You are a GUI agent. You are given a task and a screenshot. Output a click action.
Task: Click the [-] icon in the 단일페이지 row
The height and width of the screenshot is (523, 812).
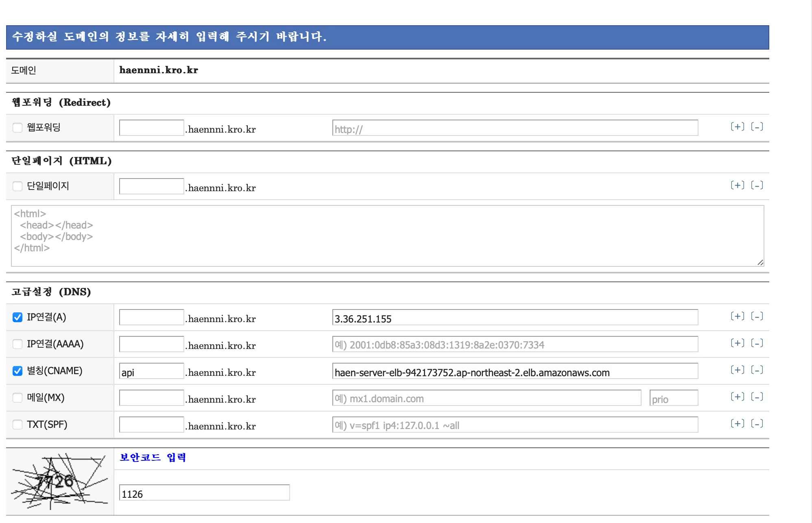[757, 185]
